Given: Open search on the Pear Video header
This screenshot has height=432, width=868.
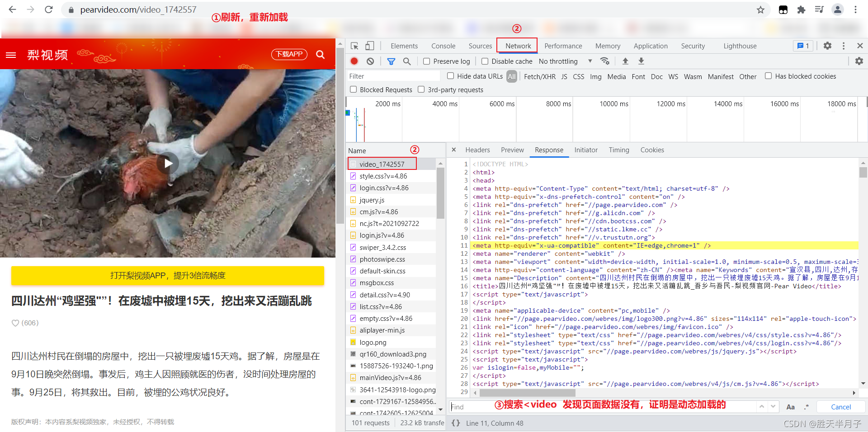Looking at the screenshot, I should coord(321,55).
